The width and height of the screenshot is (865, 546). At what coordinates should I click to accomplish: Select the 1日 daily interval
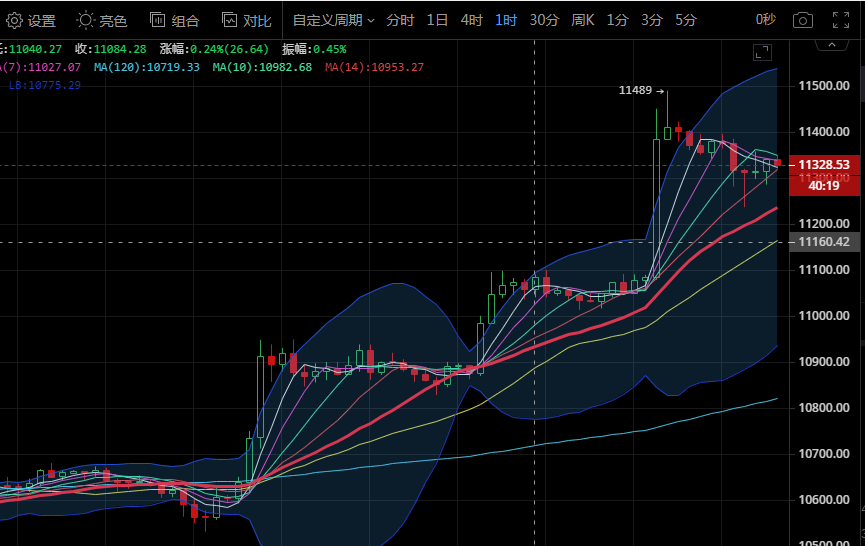(x=437, y=20)
